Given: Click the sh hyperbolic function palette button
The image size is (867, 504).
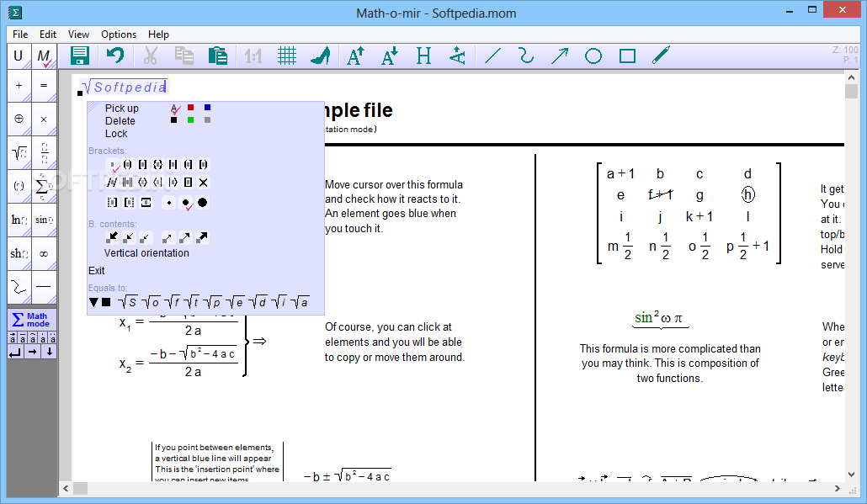Looking at the screenshot, I should pyautogui.click(x=19, y=253).
